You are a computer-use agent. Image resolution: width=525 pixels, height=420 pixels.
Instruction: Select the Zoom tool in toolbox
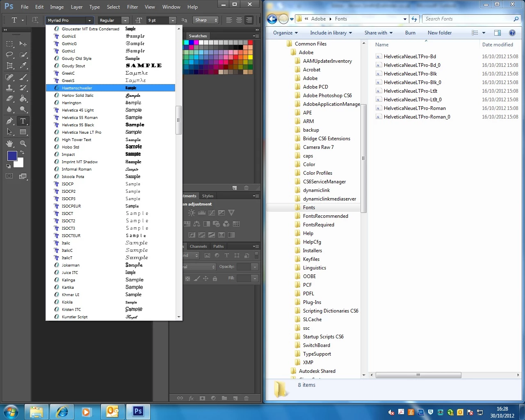[x=23, y=144]
